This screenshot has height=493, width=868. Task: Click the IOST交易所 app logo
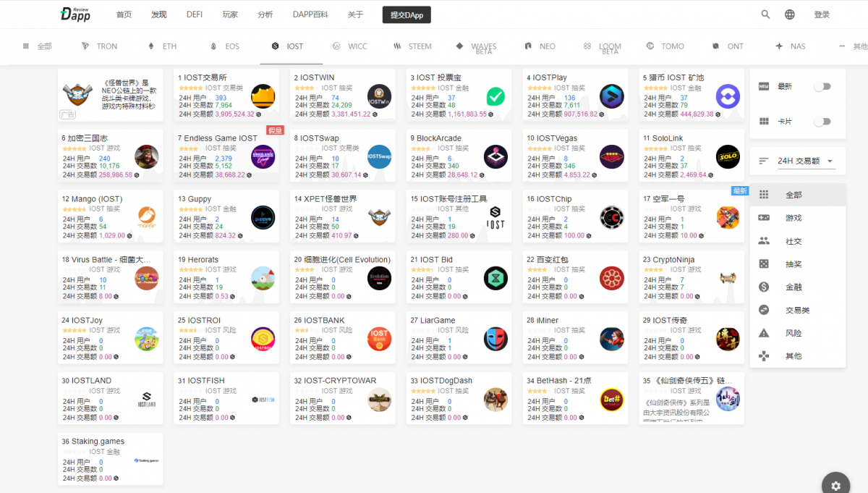[263, 96]
